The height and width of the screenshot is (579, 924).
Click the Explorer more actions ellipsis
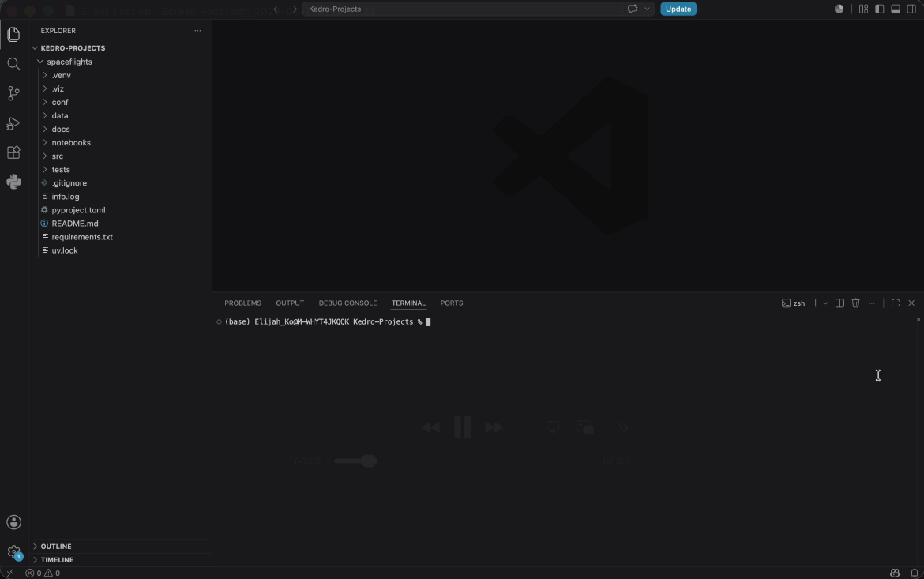point(197,31)
